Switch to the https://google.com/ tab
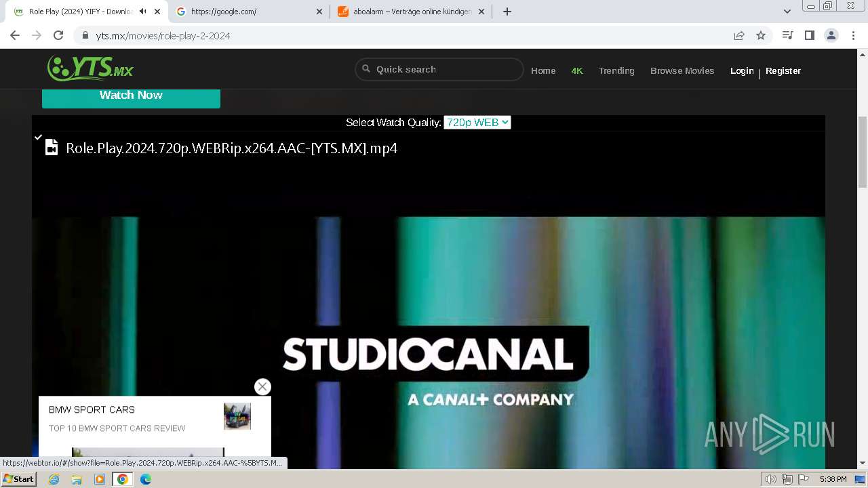Image resolution: width=868 pixels, height=488 pixels. (250, 12)
